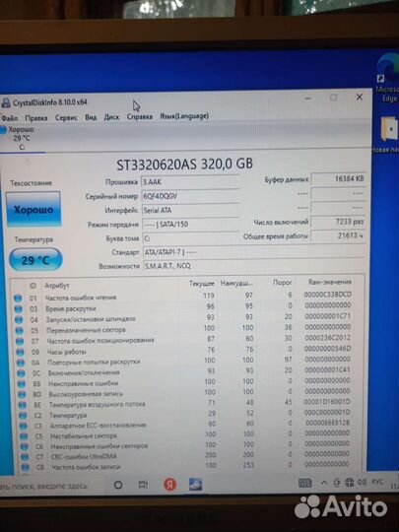
Task: Click the Raw-значения column header
Action: pos(330,282)
